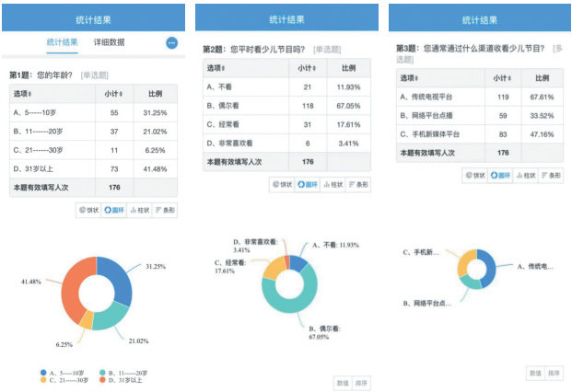The height and width of the screenshot is (392, 572).
Task: Toggle 数值 display under question 2 chart
Action: click(342, 382)
